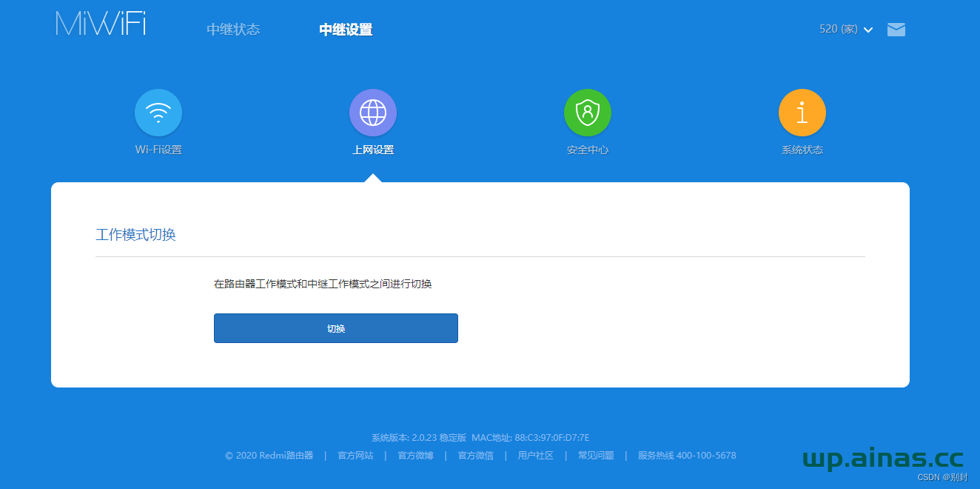
Task: Click the 官方微博 link
Action: pyautogui.click(x=415, y=456)
